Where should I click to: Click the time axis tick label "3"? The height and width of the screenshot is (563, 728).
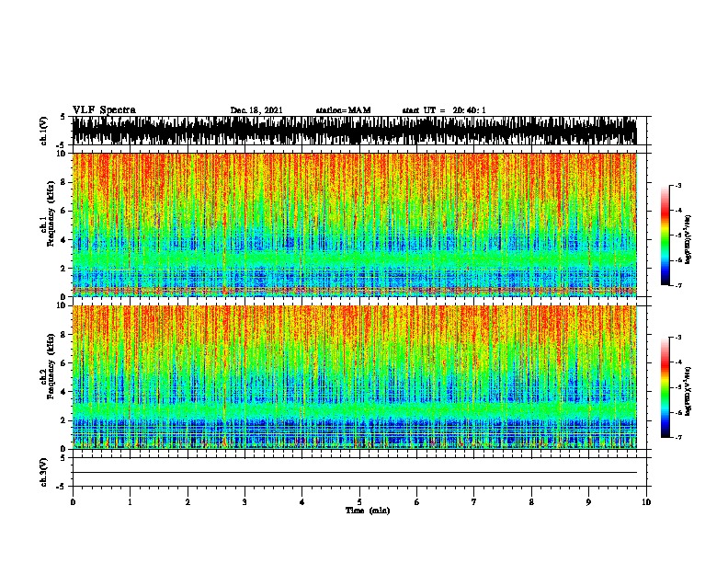(x=245, y=502)
